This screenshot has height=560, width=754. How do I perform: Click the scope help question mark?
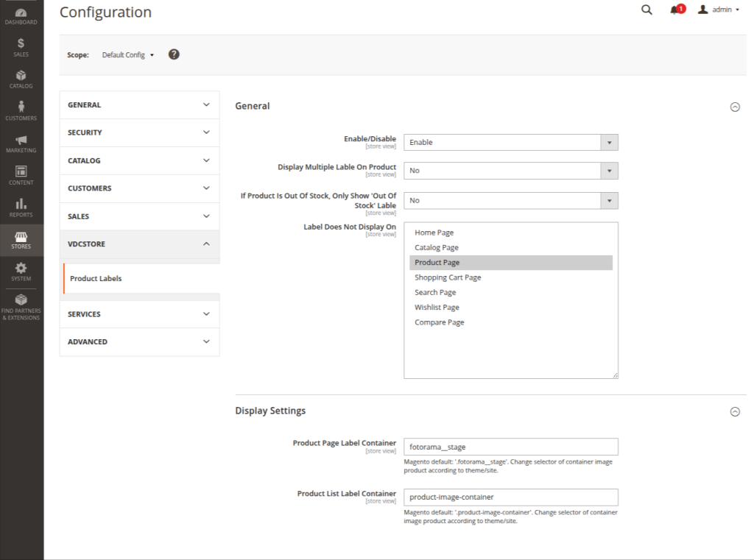174,54
